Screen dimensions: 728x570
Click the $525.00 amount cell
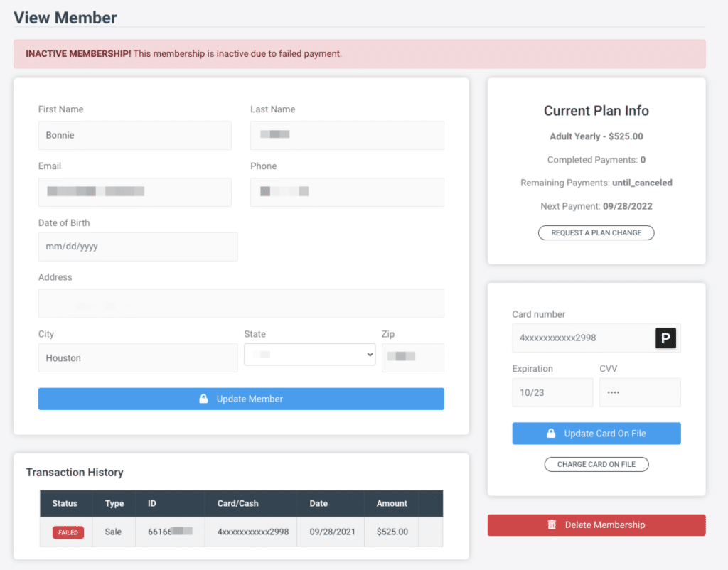coord(392,532)
